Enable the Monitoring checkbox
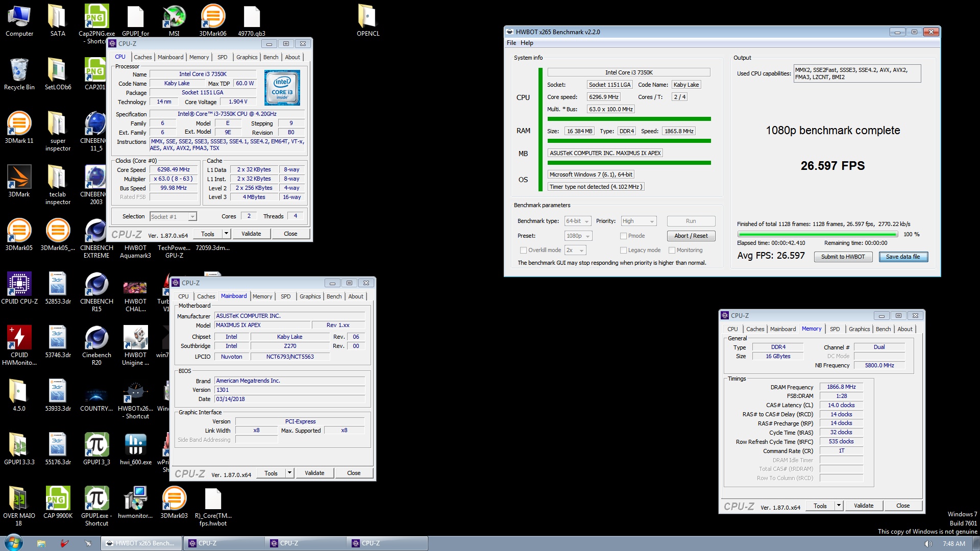 (672, 250)
